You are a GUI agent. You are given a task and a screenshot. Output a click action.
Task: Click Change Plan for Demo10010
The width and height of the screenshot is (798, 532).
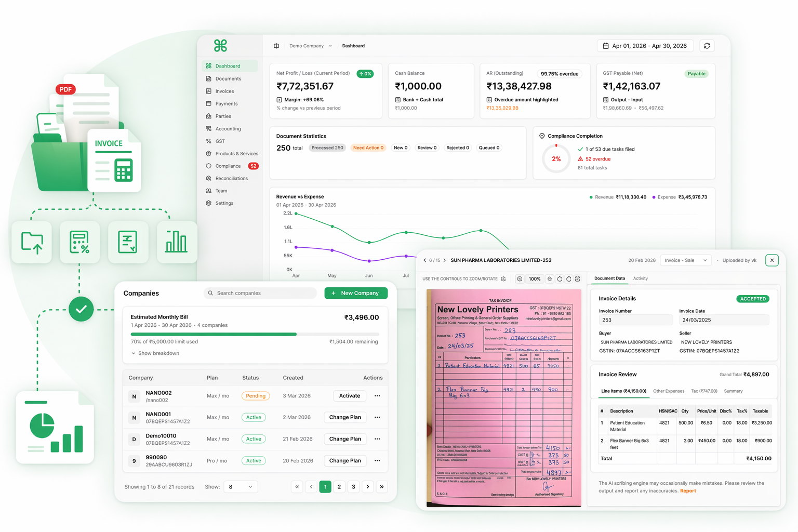click(345, 439)
